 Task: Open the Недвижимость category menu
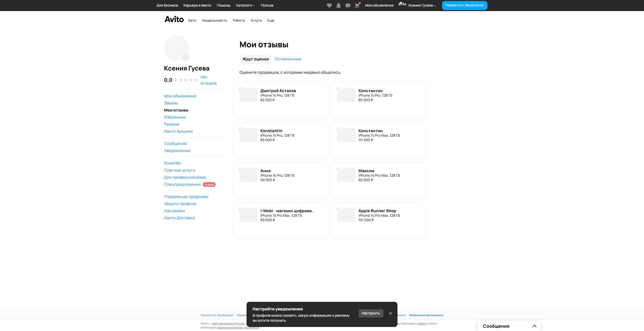[x=214, y=21]
